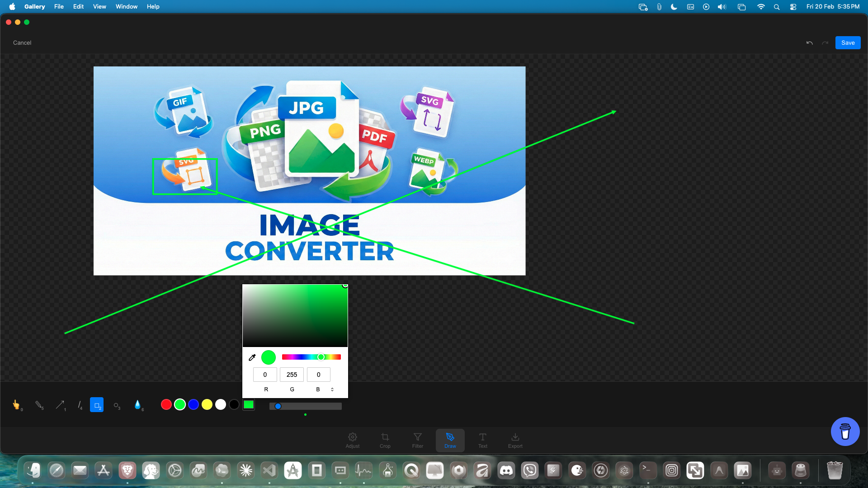Select the ellipse shape tool

[117, 405]
